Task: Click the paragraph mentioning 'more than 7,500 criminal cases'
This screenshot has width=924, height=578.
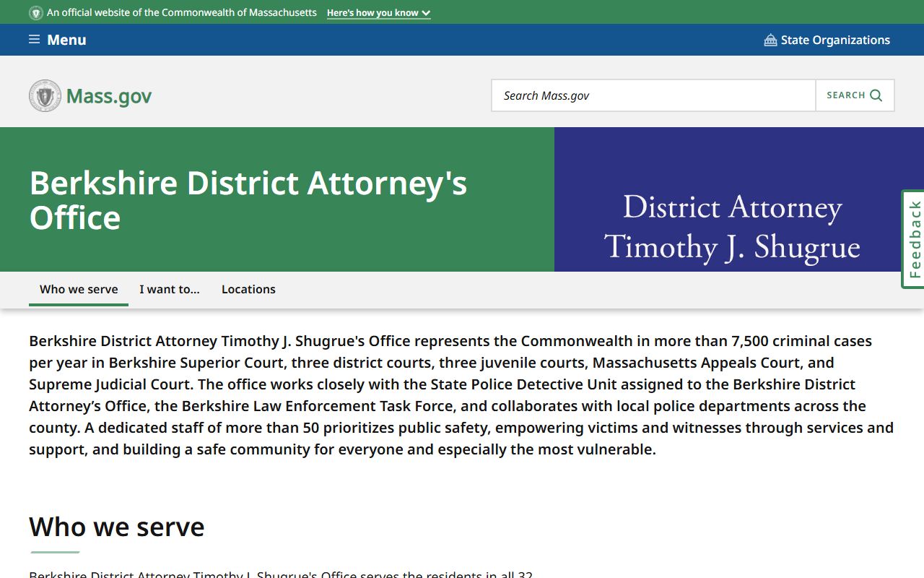Action: click(x=462, y=395)
